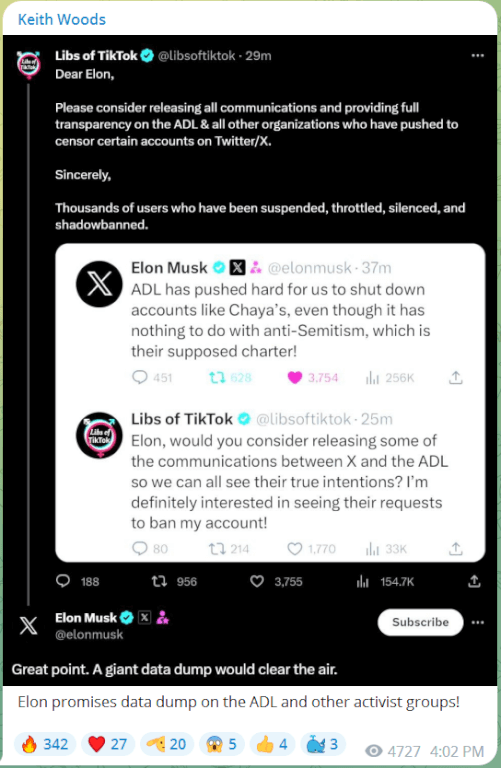Click the repost icon with 628 on quoted tweet
The height and width of the screenshot is (768, 501).
(x=216, y=378)
